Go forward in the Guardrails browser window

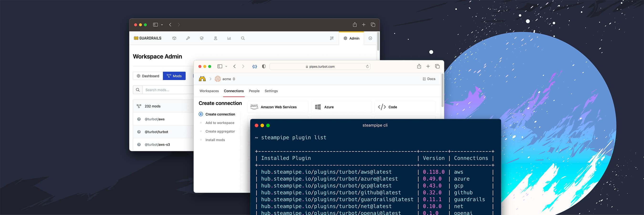[179, 25]
